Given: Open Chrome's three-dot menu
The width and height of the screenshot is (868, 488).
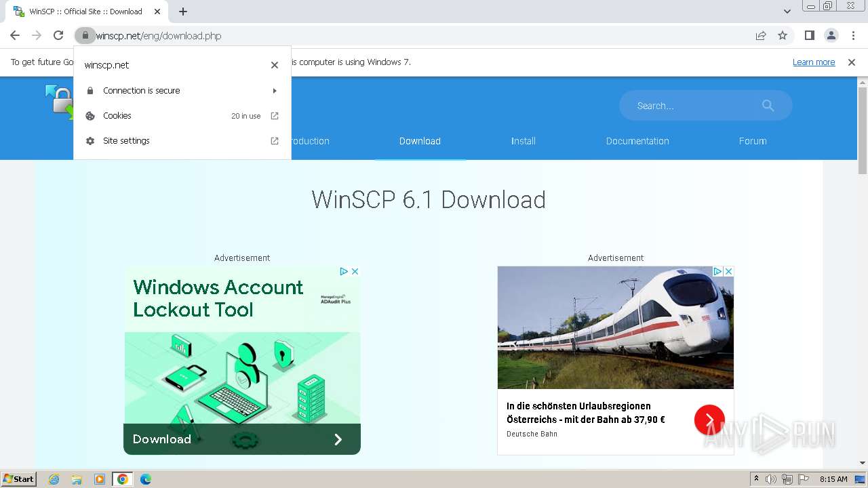Looking at the screenshot, I should [852, 36].
